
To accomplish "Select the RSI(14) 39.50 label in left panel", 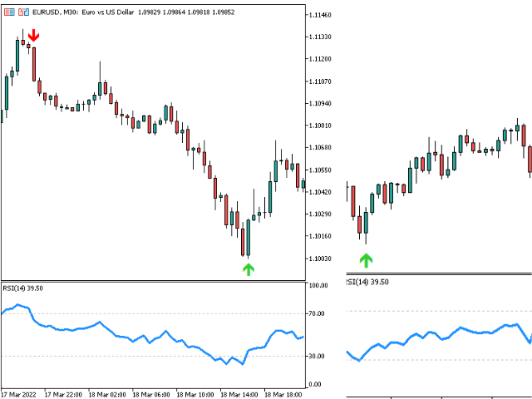I will pyautogui.click(x=23, y=287).
